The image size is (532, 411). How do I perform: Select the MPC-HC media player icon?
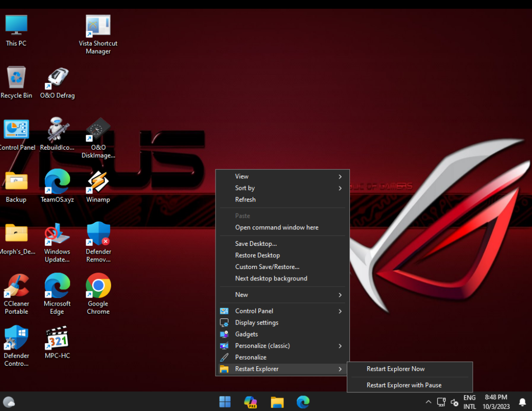(x=57, y=343)
